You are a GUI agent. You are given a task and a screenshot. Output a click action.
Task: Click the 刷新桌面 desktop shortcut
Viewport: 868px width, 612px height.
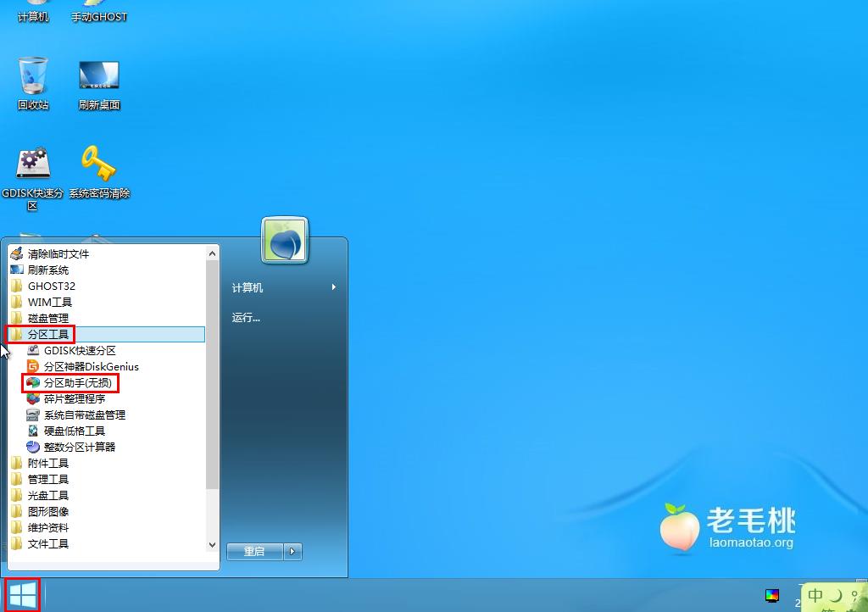99,78
